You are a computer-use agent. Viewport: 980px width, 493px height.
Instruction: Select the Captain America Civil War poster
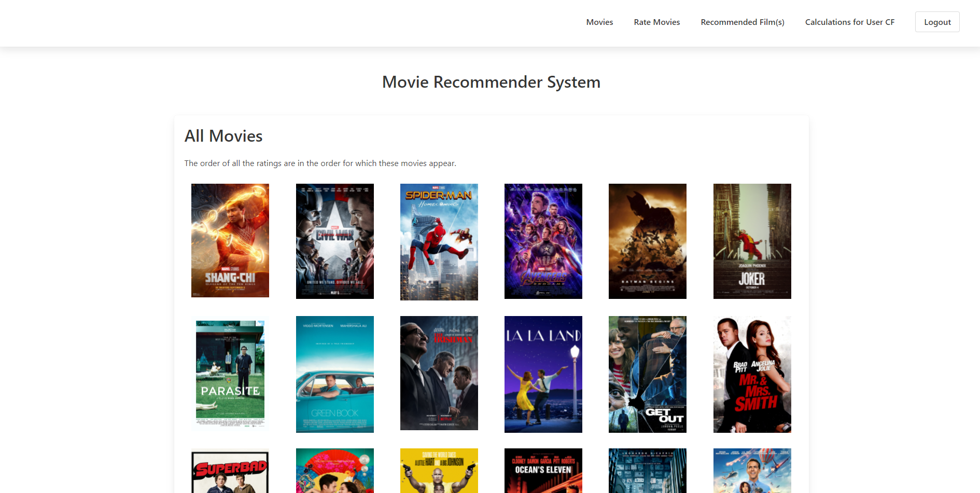point(335,241)
